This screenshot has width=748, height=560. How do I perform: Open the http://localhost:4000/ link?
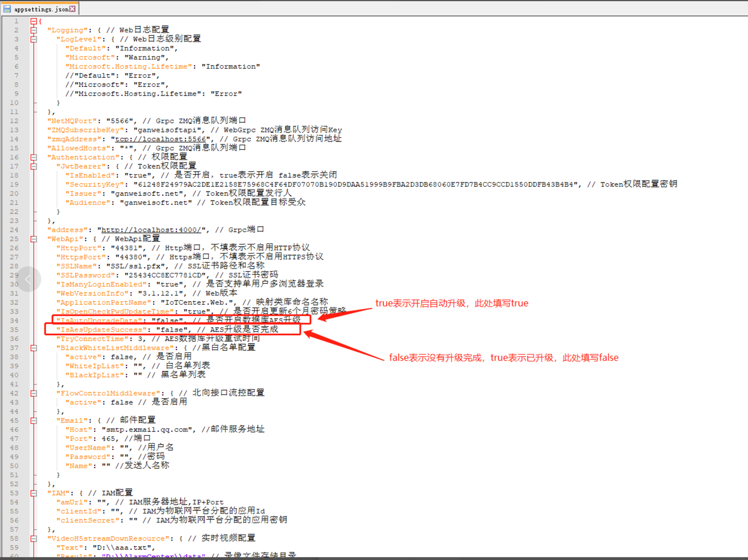coord(151,230)
